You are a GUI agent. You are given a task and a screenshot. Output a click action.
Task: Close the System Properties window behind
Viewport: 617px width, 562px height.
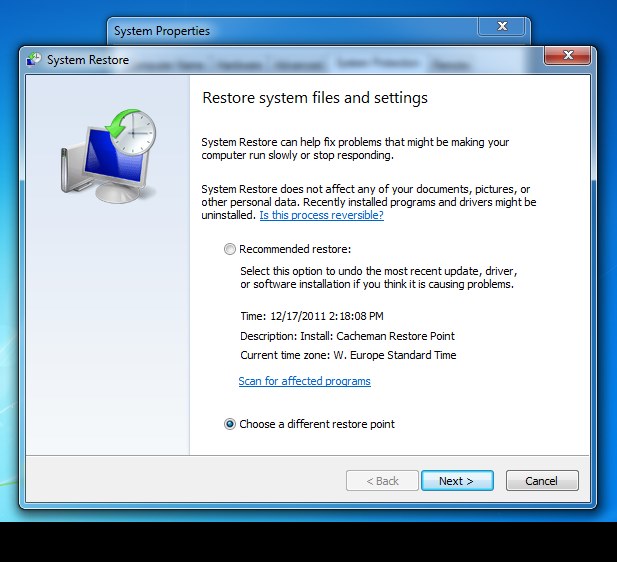coord(502,26)
